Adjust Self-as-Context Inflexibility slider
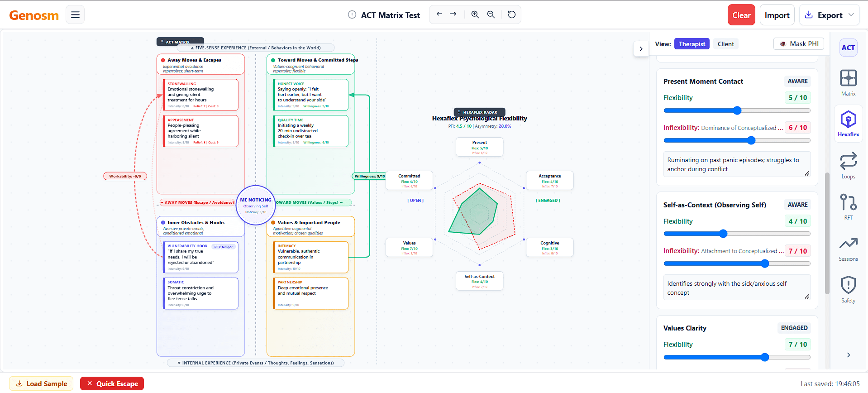868x393 pixels. tap(737, 264)
